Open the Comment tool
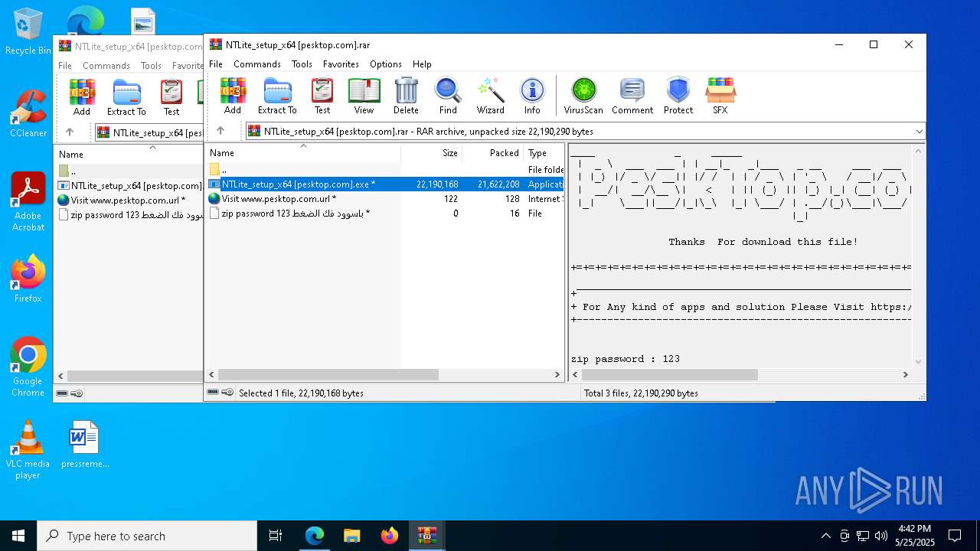This screenshot has width=980, height=551. [x=632, y=96]
